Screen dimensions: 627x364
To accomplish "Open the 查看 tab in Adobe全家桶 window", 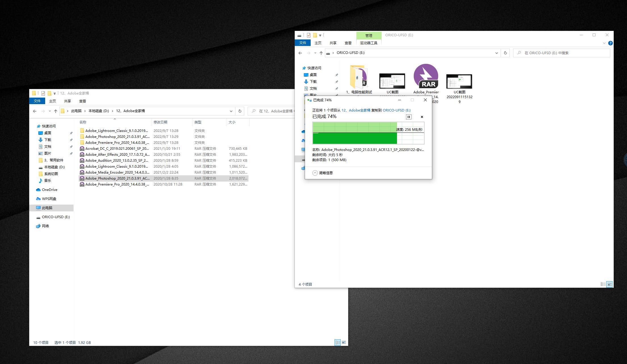I will [82, 101].
